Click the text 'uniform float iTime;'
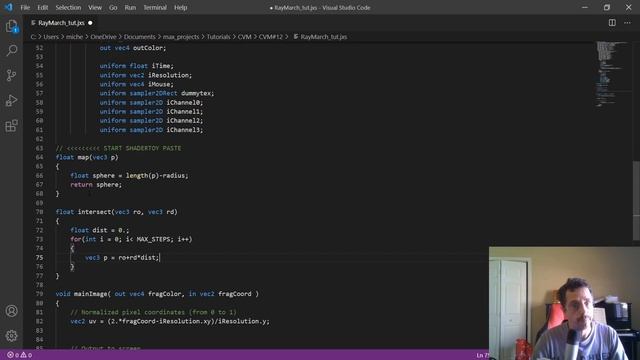640x360 pixels. [136, 66]
